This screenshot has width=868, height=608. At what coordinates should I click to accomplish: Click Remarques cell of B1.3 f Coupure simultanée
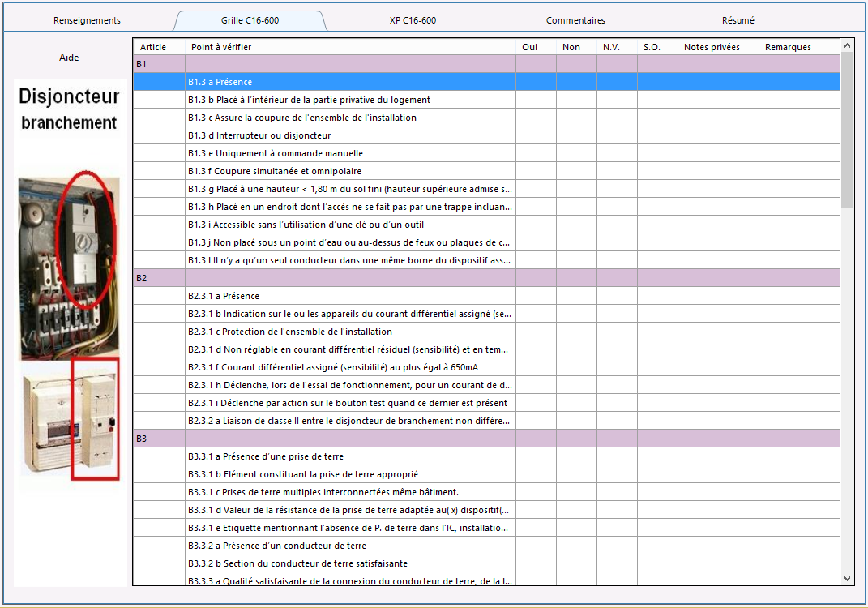tap(799, 171)
